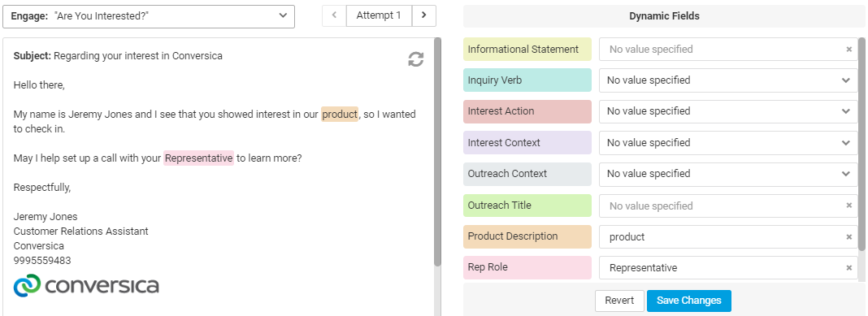Click the highlighted word Representative in email
868x316 pixels.
coord(199,158)
